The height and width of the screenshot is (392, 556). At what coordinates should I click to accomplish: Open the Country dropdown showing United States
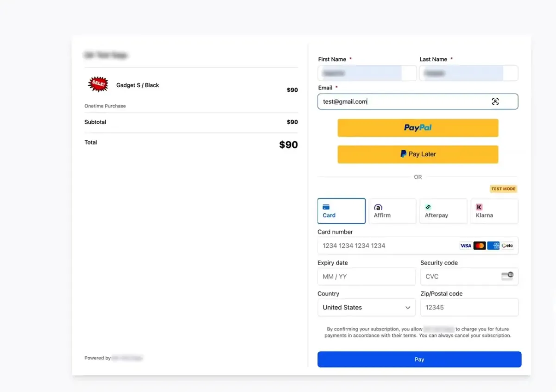[366, 307]
